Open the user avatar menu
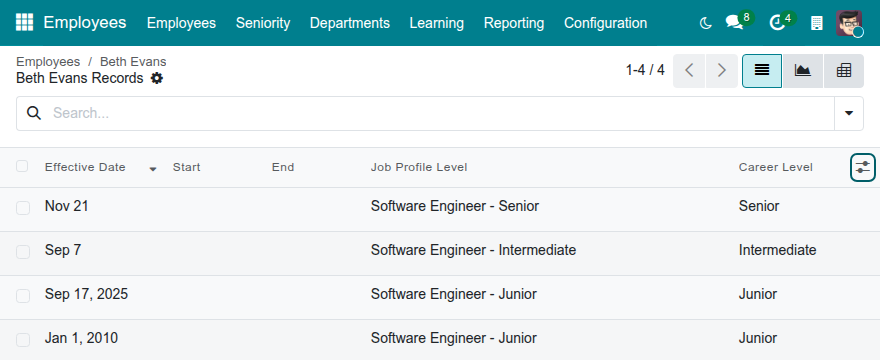This screenshot has height=360, width=880. [x=849, y=23]
